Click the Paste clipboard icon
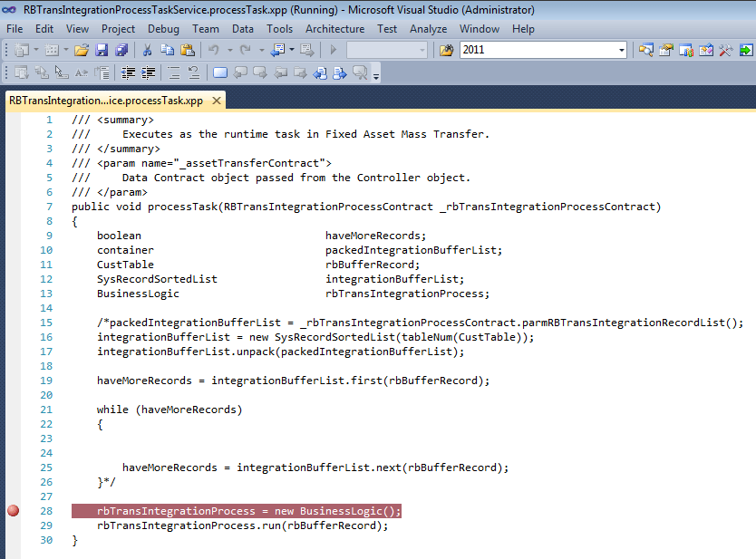The height and width of the screenshot is (559, 756). coord(187,50)
